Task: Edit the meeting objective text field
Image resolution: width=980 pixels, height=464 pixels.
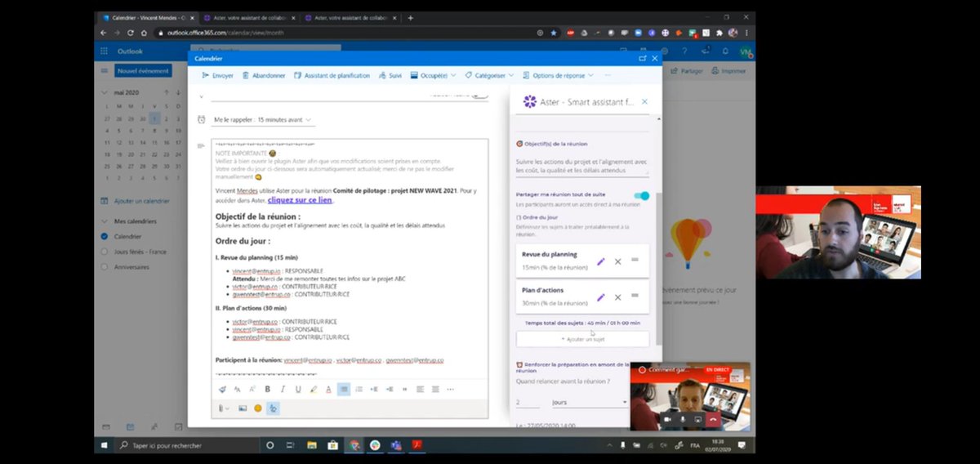Action: [582, 167]
